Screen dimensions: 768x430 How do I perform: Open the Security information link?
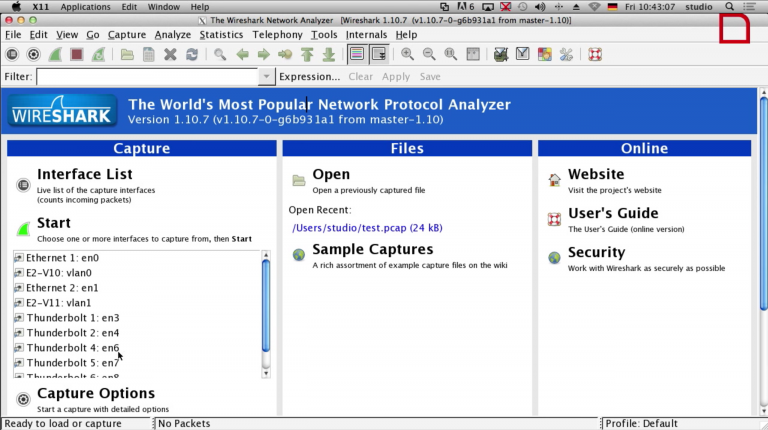(x=597, y=252)
